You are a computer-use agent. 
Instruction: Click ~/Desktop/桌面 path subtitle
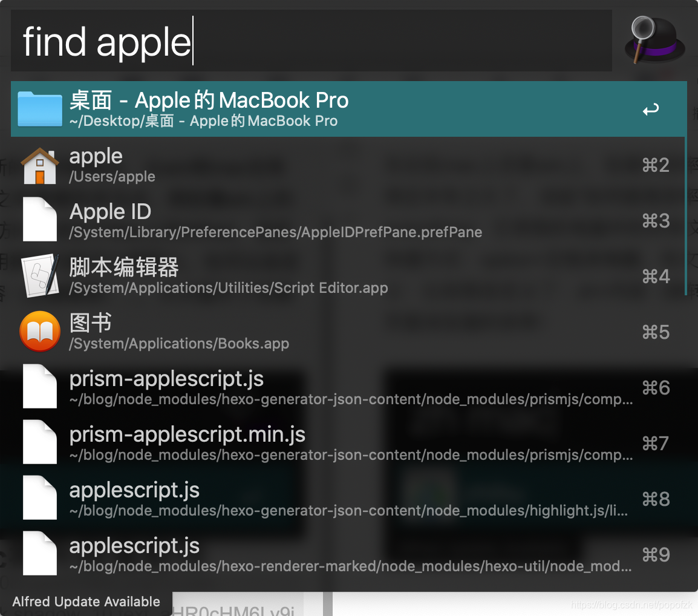(203, 121)
